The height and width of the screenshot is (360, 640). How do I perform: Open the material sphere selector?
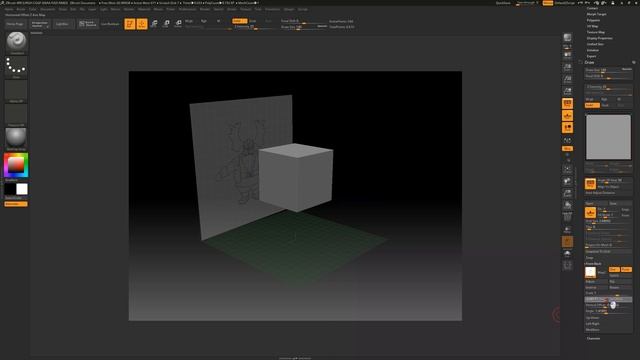[x=16, y=139]
